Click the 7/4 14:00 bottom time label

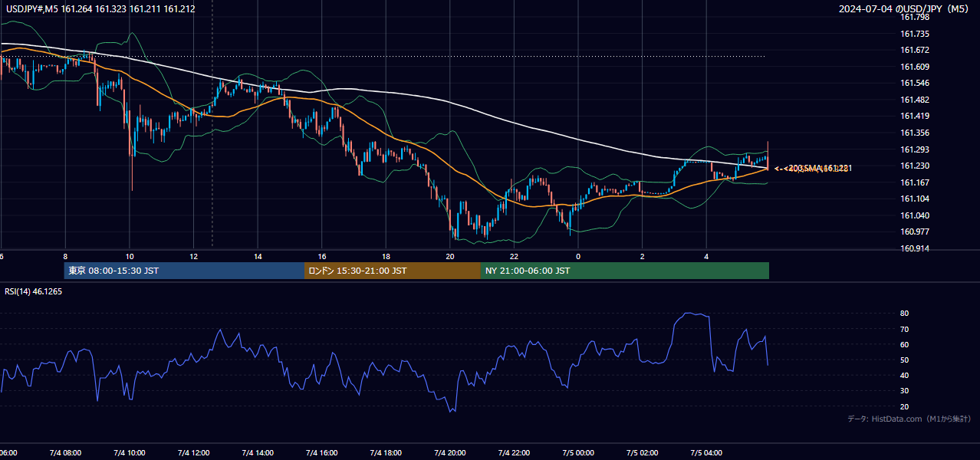click(x=257, y=453)
